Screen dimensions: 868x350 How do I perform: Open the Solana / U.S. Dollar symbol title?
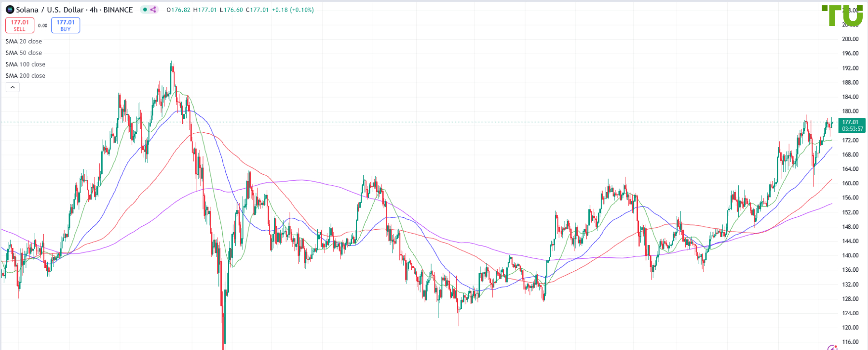point(74,10)
